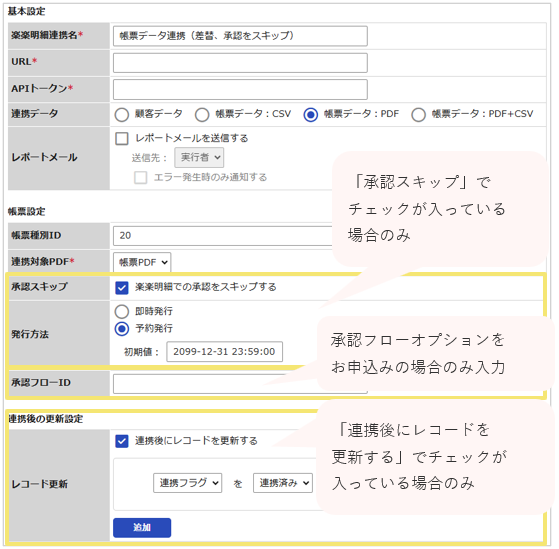Click the 帳票設定 section heading
This screenshot has height=549, width=559.
click(x=26, y=211)
